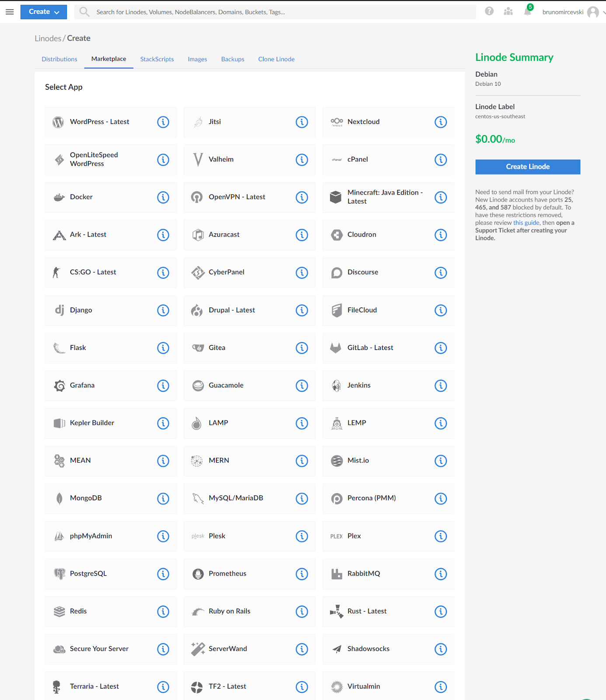Open the community icon in header

tap(508, 11)
